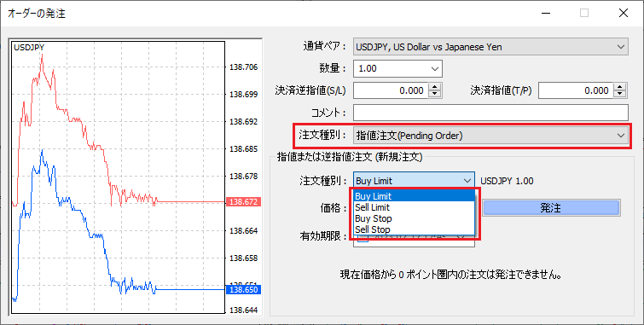Click the 138.706 price axis value
The height and width of the screenshot is (325, 644).
pyautogui.click(x=244, y=67)
